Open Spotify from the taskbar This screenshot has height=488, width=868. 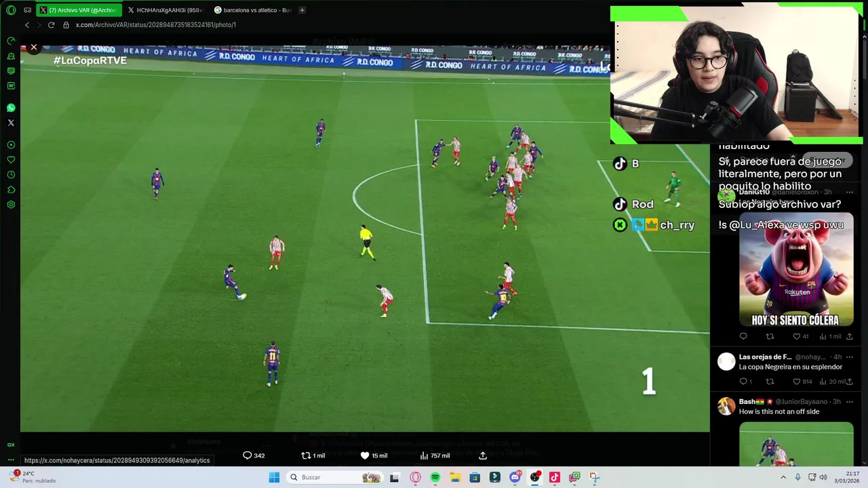pyautogui.click(x=435, y=477)
